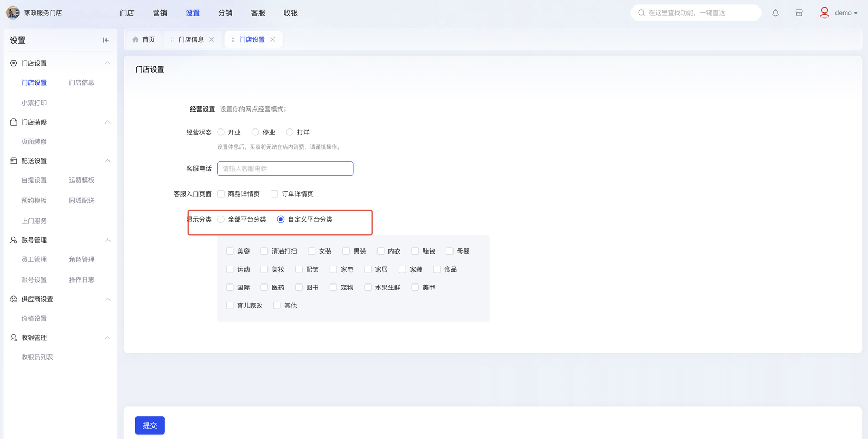Select 全部平台分类 radio option
This screenshot has width=868, height=439.
coord(221,219)
